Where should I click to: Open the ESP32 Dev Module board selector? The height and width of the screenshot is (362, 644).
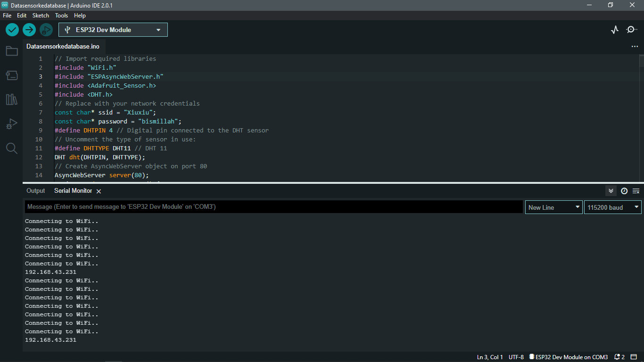[113, 29]
